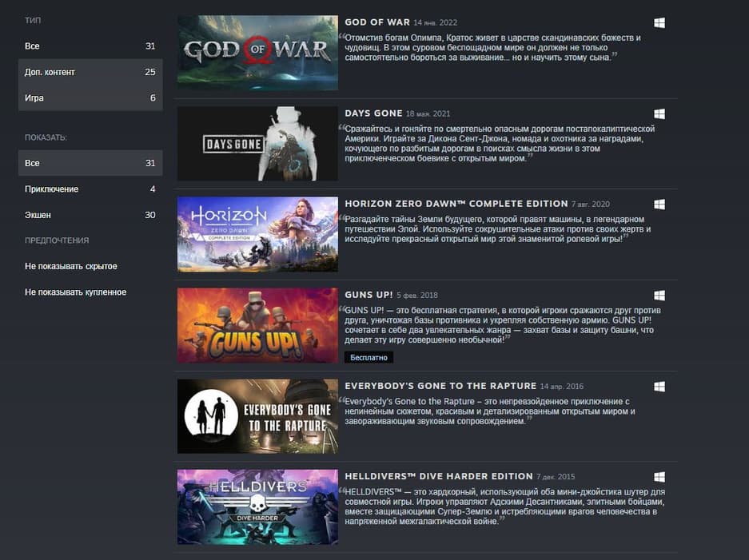Open the God of War cover image
Screen dimensions: 749x560
point(257,53)
